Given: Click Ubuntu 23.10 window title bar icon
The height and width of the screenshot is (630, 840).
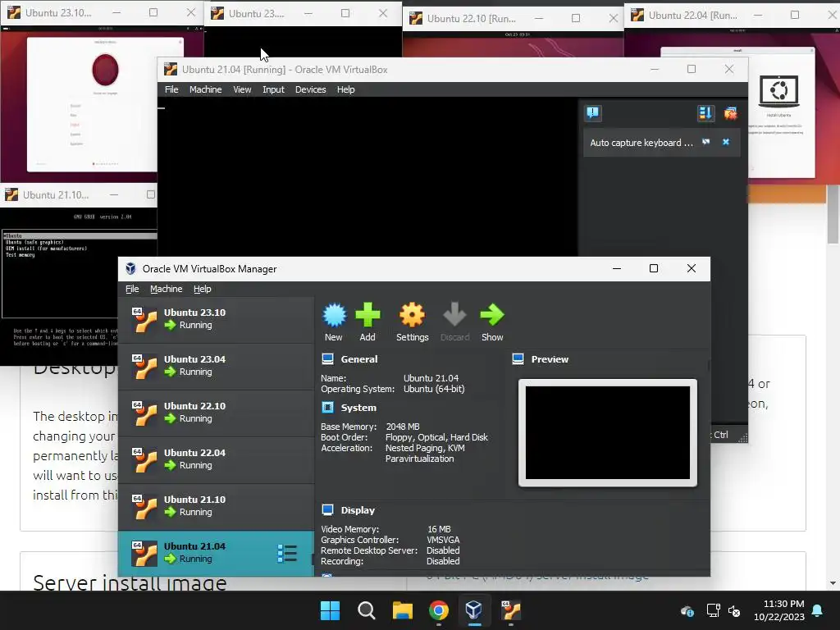Looking at the screenshot, I should (14, 12).
